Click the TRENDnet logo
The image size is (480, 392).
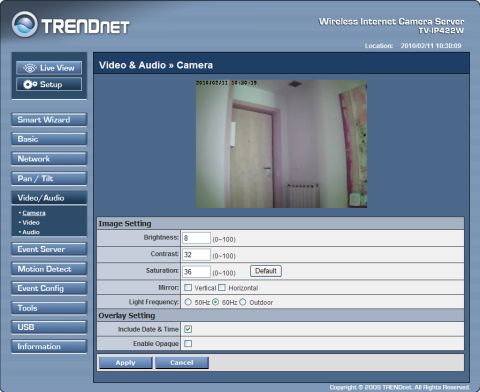pyautogui.click(x=71, y=24)
